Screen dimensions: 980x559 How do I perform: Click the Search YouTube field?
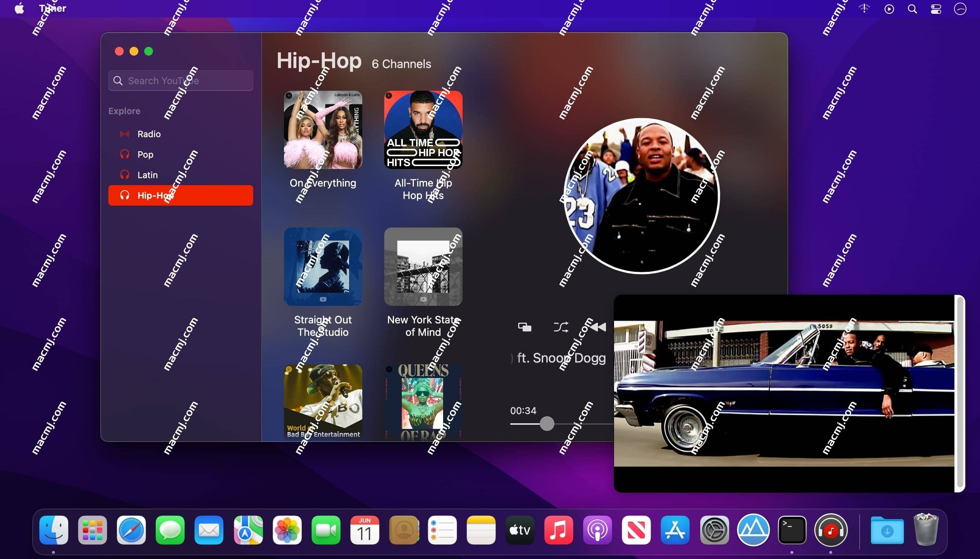click(x=180, y=80)
